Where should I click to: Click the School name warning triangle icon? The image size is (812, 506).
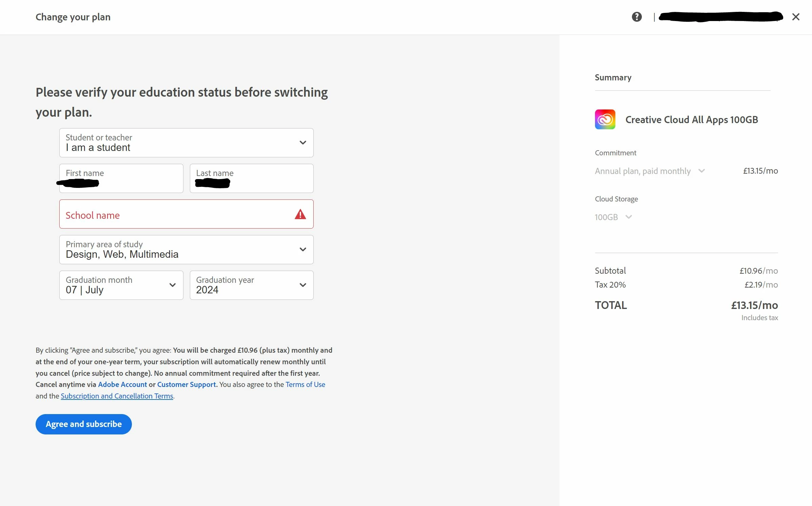pos(300,214)
